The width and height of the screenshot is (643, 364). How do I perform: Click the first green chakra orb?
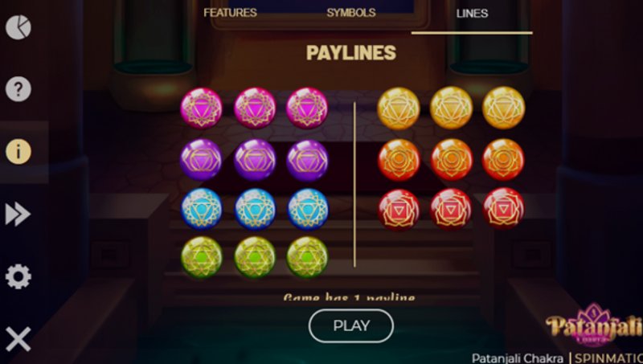(x=202, y=257)
